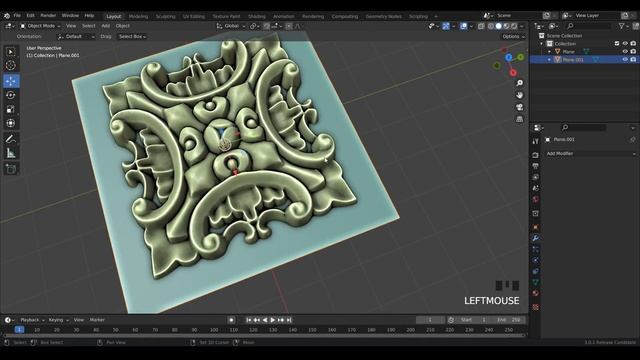This screenshot has width=640, height=360.
Task: Open the viewport Options dropdown
Action: (513, 37)
